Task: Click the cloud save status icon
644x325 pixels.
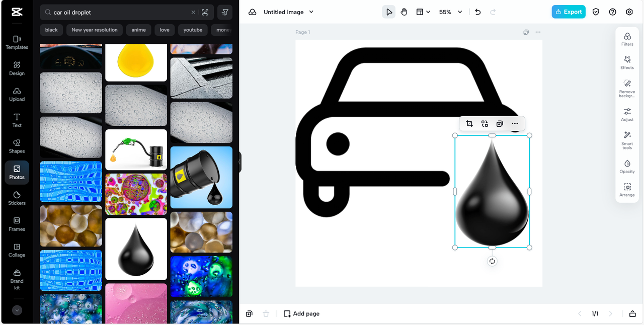Action: click(253, 12)
